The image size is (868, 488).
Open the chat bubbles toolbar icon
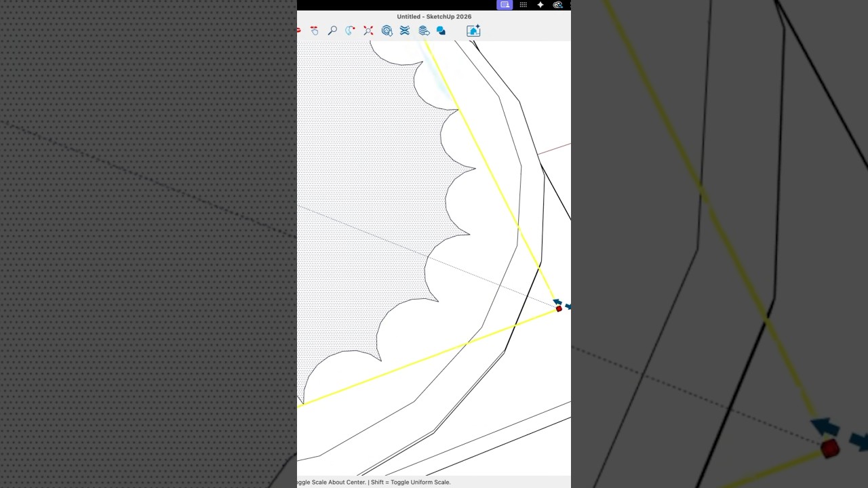click(x=441, y=30)
